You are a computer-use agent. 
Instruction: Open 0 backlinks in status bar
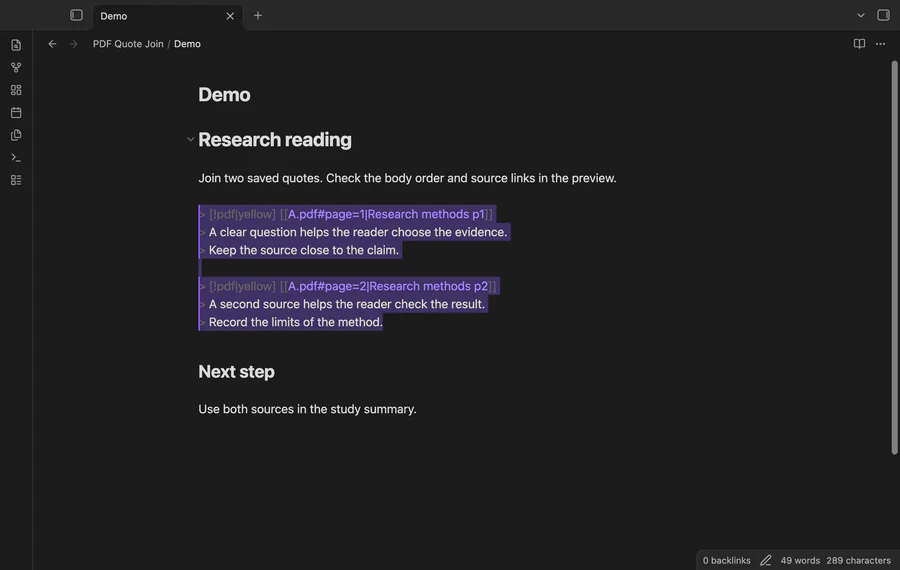tap(727, 560)
